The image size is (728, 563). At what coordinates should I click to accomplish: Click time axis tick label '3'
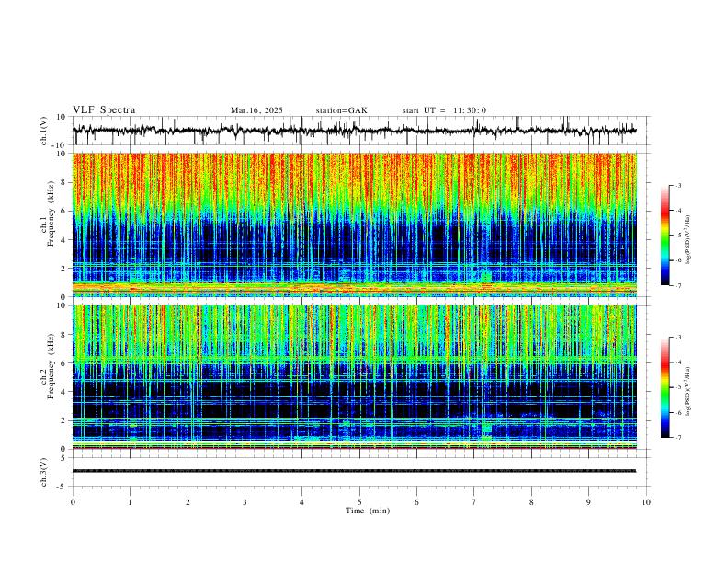(245, 502)
